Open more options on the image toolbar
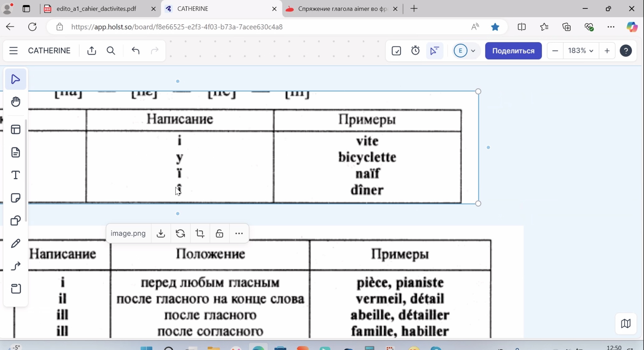The height and width of the screenshot is (350, 644). pyautogui.click(x=239, y=233)
